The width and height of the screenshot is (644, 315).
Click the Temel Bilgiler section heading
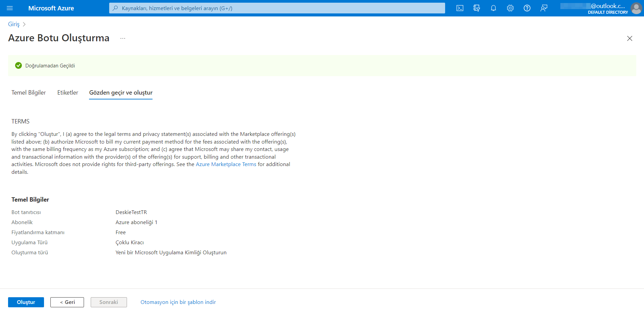point(30,200)
